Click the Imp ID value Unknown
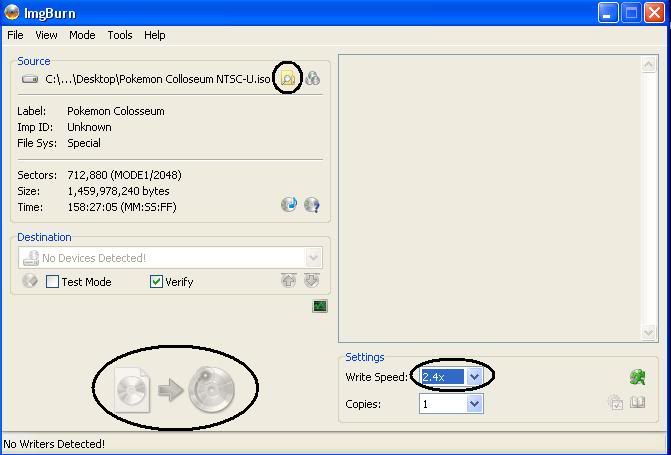 tap(89, 127)
